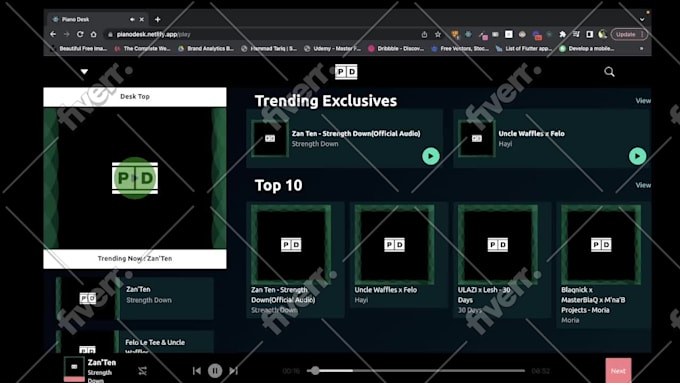The width and height of the screenshot is (680, 383).
Task: Open ULAZI x Lesh 30 Days card
Action: tap(502, 259)
